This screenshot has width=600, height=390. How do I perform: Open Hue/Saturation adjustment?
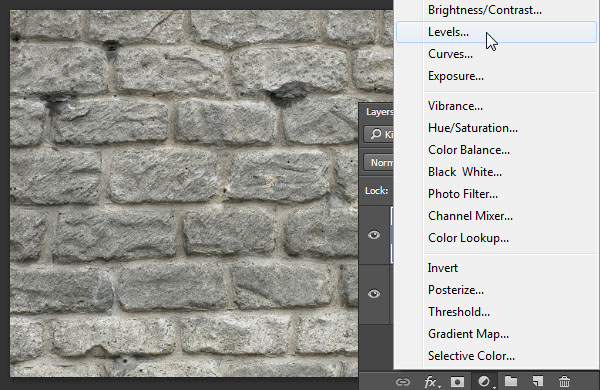point(473,128)
